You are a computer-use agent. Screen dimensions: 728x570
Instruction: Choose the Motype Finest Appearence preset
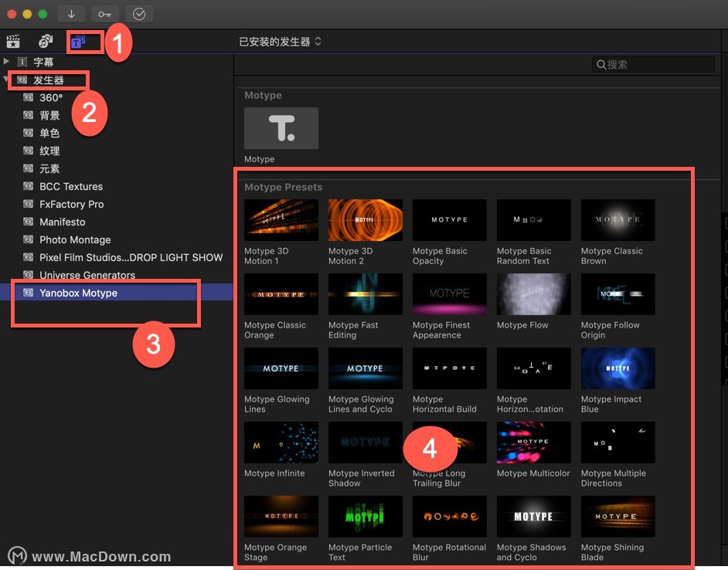pyautogui.click(x=450, y=294)
